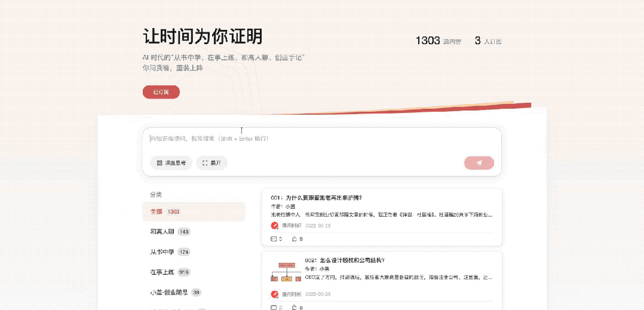The width and height of the screenshot is (644, 310).
Task: Click the author line 作者:小盖 in article 002
Action: click(317, 269)
